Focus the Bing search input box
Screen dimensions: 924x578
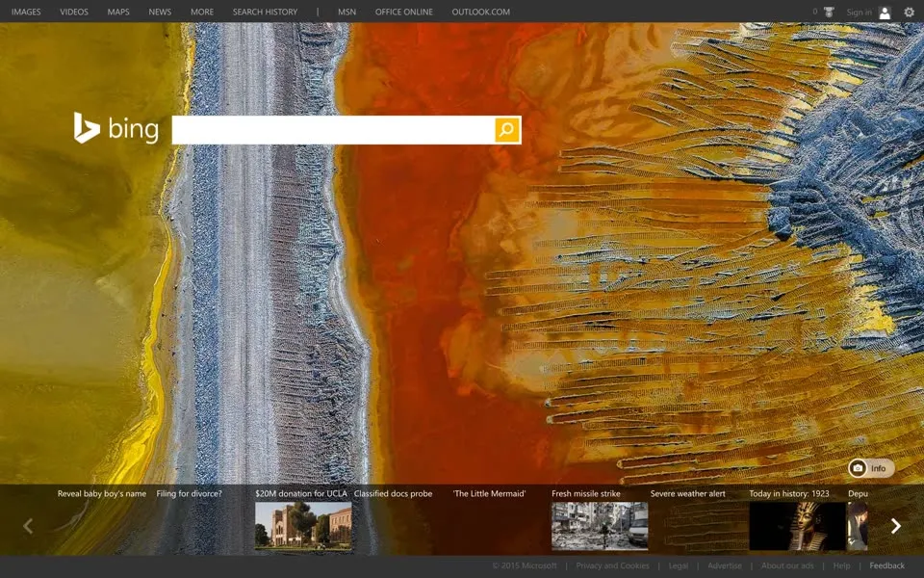333,130
